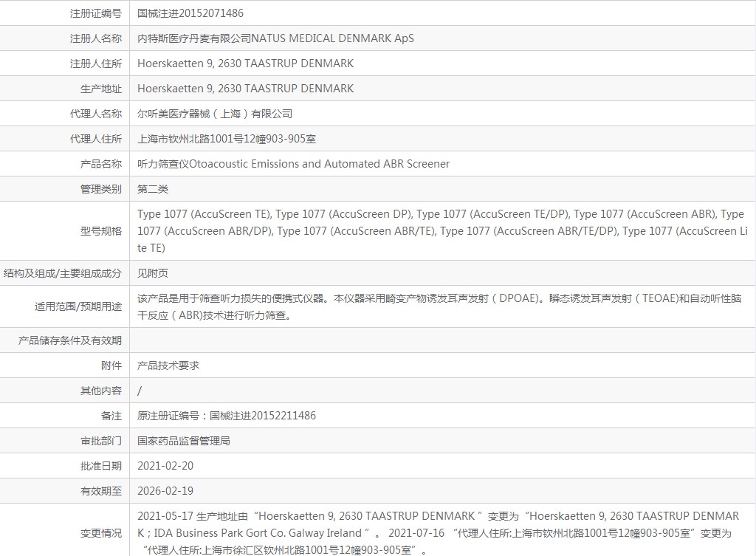Select address value in 注册人住所 row

point(245,64)
